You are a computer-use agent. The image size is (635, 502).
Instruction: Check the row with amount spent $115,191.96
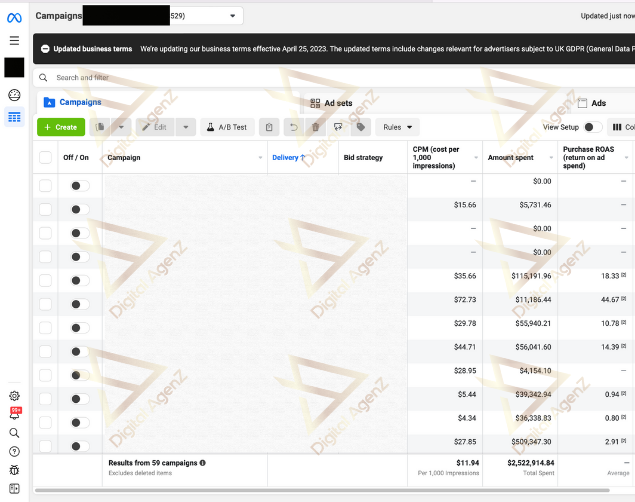click(x=45, y=280)
